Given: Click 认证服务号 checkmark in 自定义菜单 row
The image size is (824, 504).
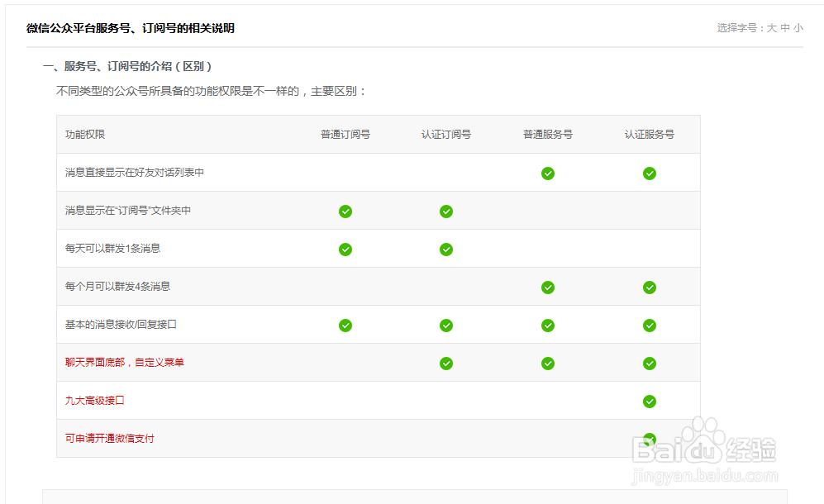Looking at the screenshot, I should (x=650, y=364).
